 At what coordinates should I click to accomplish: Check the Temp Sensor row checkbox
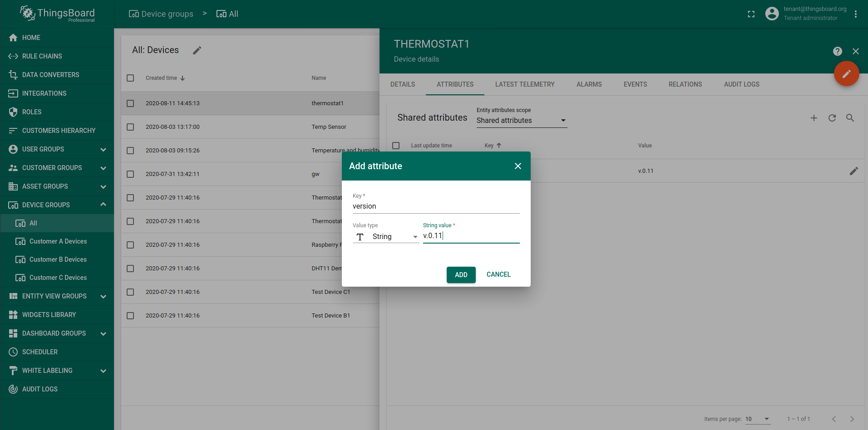tap(130, 127)
